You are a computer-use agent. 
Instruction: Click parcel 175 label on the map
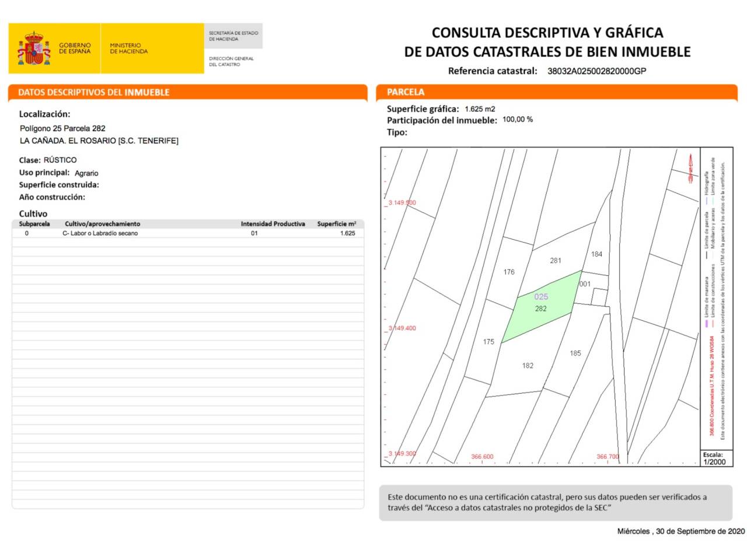click(x=488, y=342)
